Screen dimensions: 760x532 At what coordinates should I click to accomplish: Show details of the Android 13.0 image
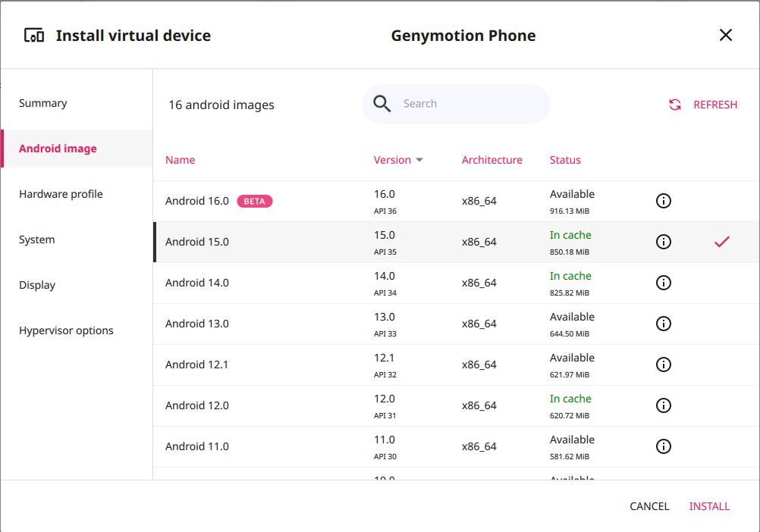click(664, 324)
